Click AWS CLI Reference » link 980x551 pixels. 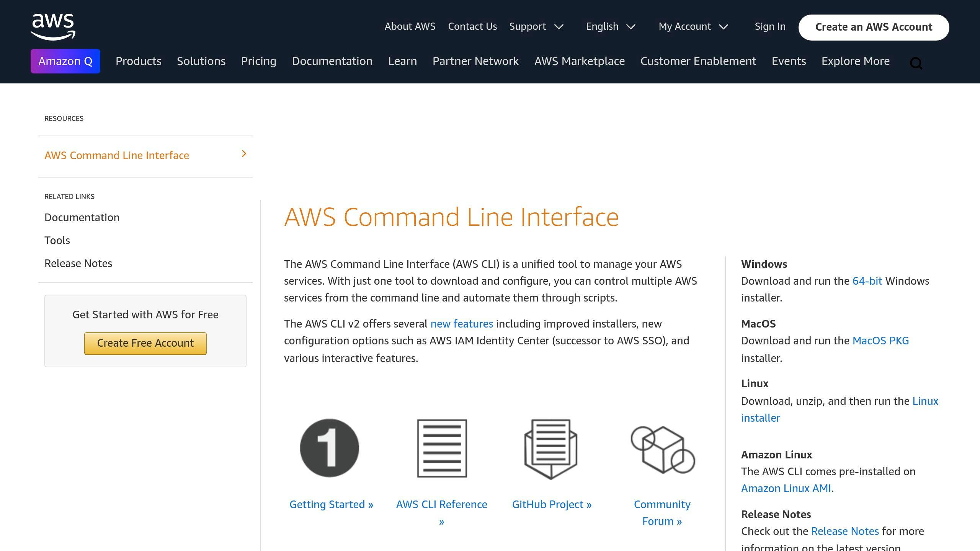[x=442, y=513]
